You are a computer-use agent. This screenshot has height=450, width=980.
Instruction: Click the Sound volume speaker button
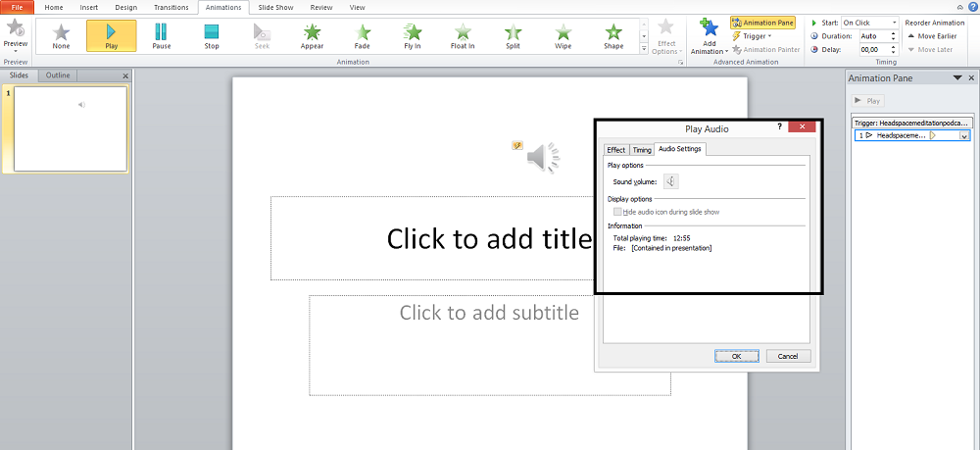670,181
